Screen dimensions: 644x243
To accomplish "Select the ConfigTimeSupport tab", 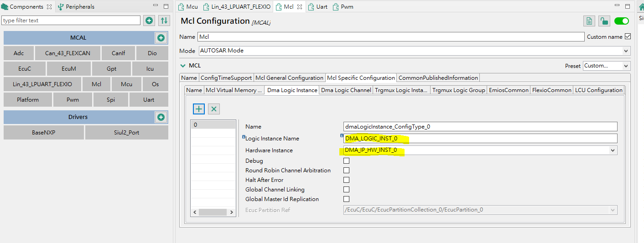I will click(226, 78).
